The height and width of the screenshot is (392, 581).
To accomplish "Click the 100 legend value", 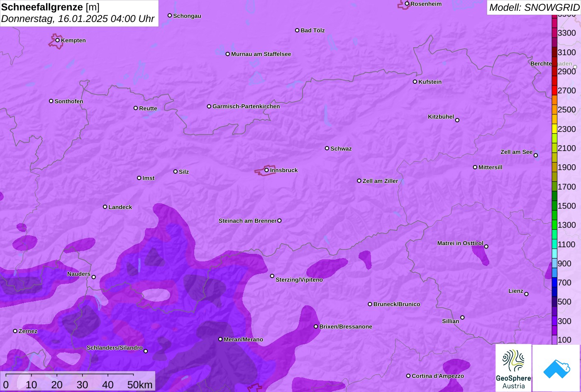I will click(x=564, y=340).
